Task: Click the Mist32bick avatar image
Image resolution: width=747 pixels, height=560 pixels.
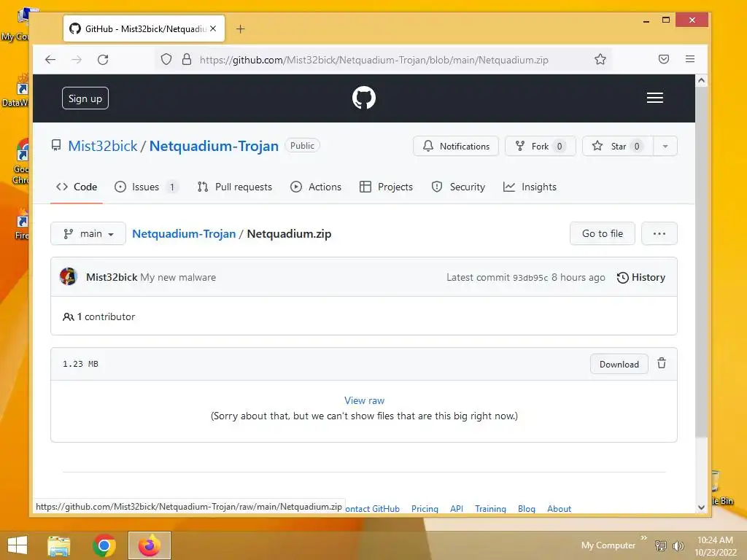Action: coord(69,276)
